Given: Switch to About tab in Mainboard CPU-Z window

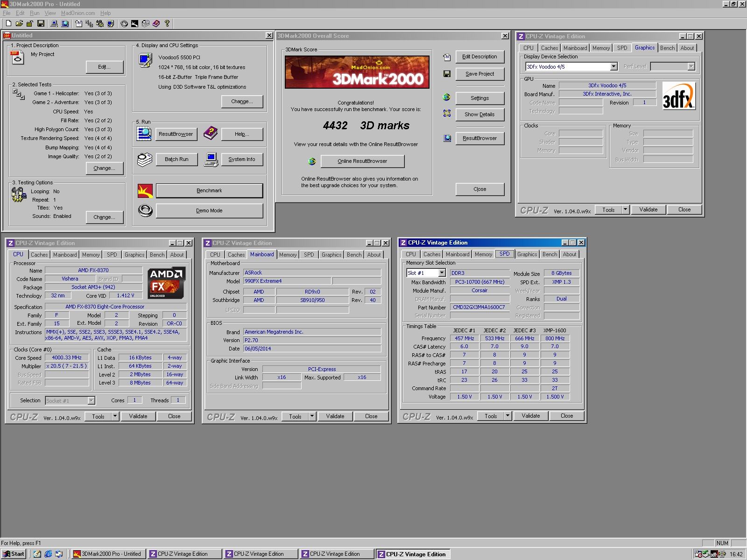Looking at the screenshot, I should [x=373, y=255].
